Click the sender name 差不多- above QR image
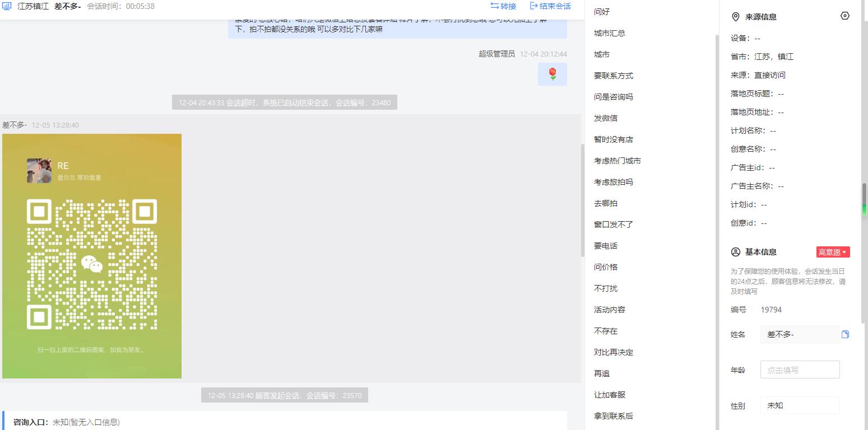 [x=15, y=125]
